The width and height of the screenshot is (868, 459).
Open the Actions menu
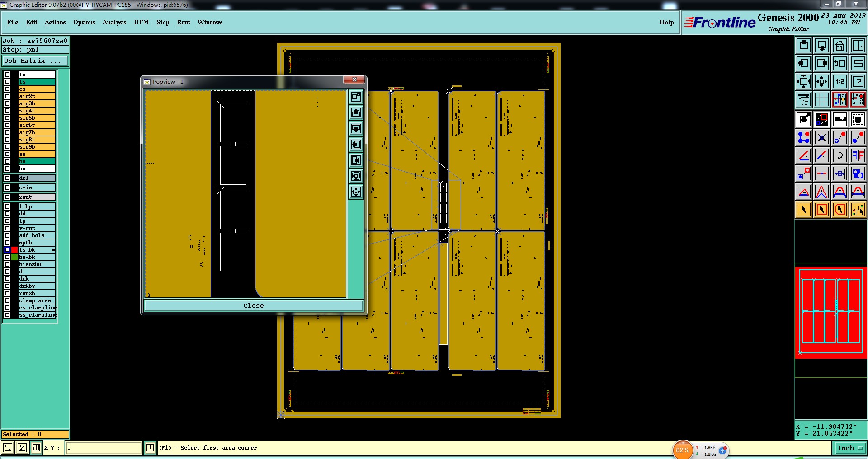(55, 22)
